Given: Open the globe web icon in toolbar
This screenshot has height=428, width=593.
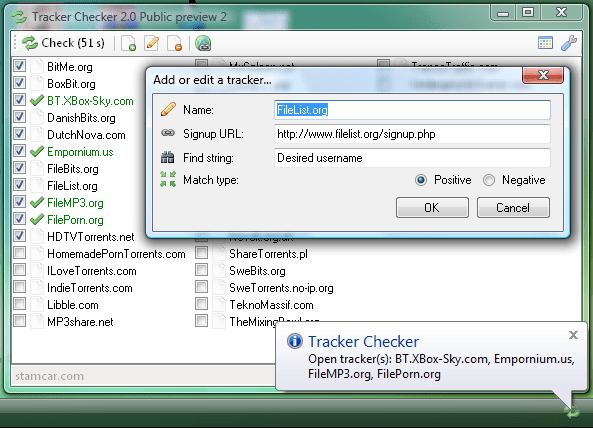Looking at the screenshot, I should pos(203,43).
